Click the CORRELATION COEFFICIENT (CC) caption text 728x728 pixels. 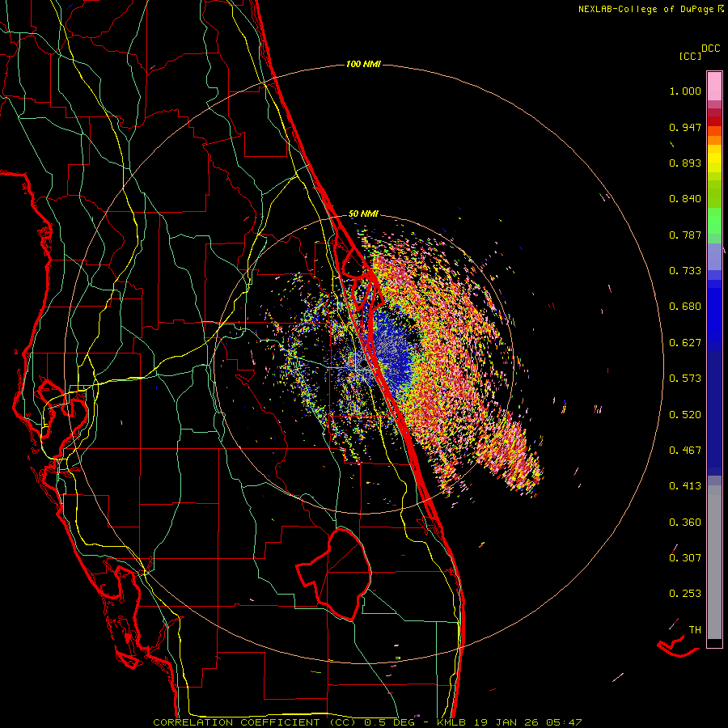pos(255,722)
